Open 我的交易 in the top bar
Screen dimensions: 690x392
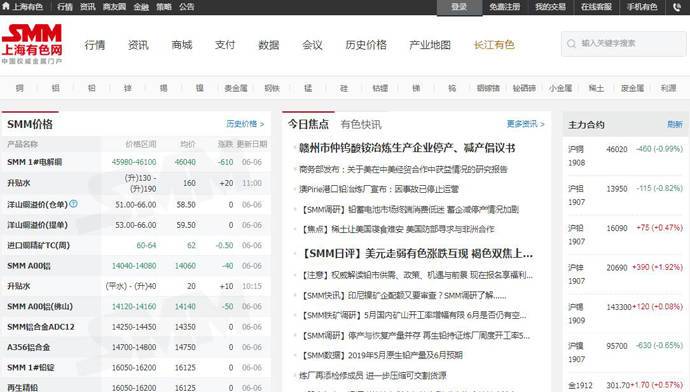click(550, 7)
